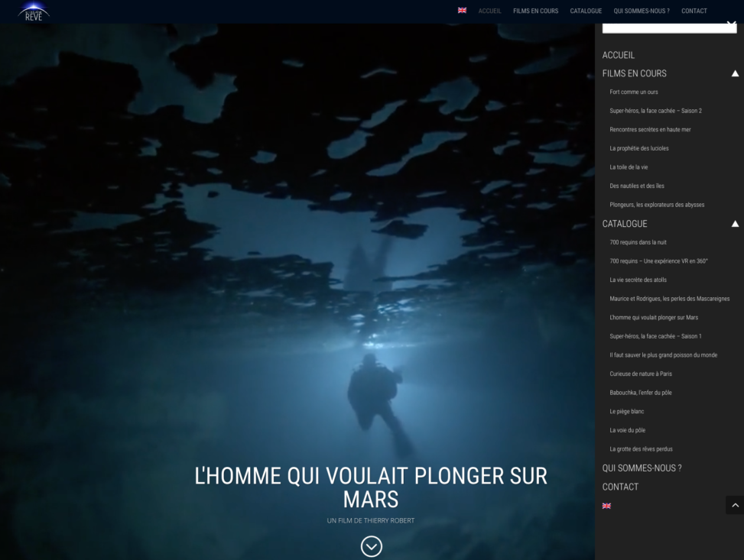Select 700 requins dans la nuit
Image resolution: width=744 pixels, height=560 pixels.
[638, 242]
